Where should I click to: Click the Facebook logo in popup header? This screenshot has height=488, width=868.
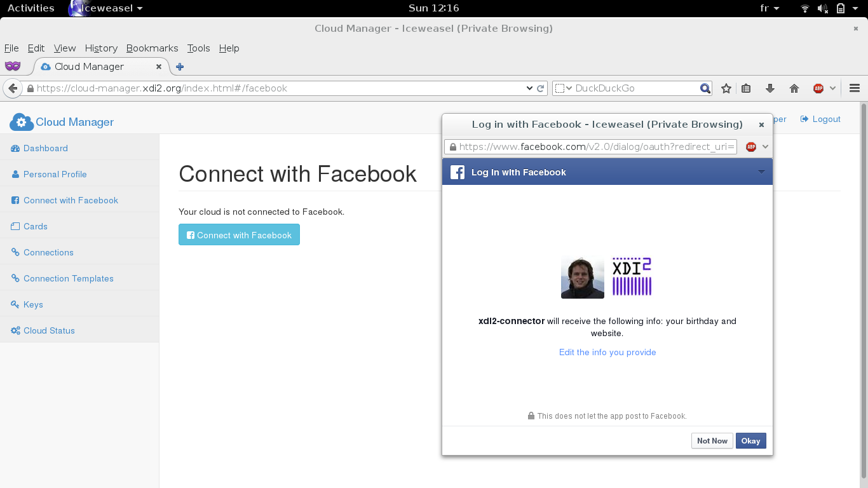click(x=458, y=172)
